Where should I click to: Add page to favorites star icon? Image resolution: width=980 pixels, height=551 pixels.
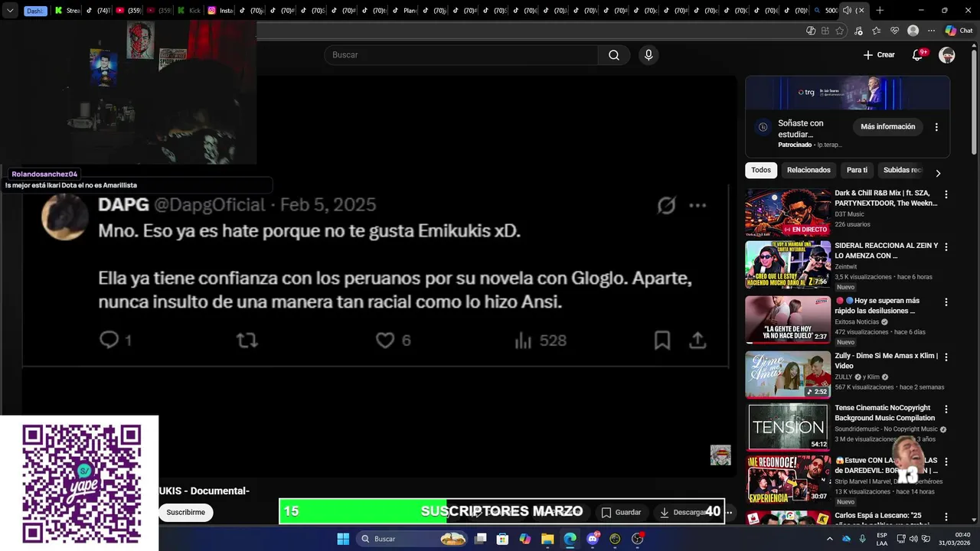pos(840,31)
